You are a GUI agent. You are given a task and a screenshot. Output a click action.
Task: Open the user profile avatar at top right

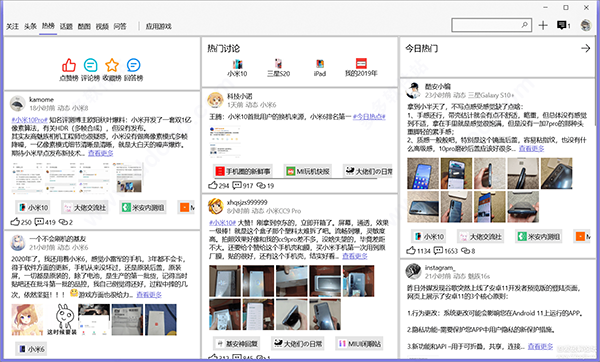point(586,25)
